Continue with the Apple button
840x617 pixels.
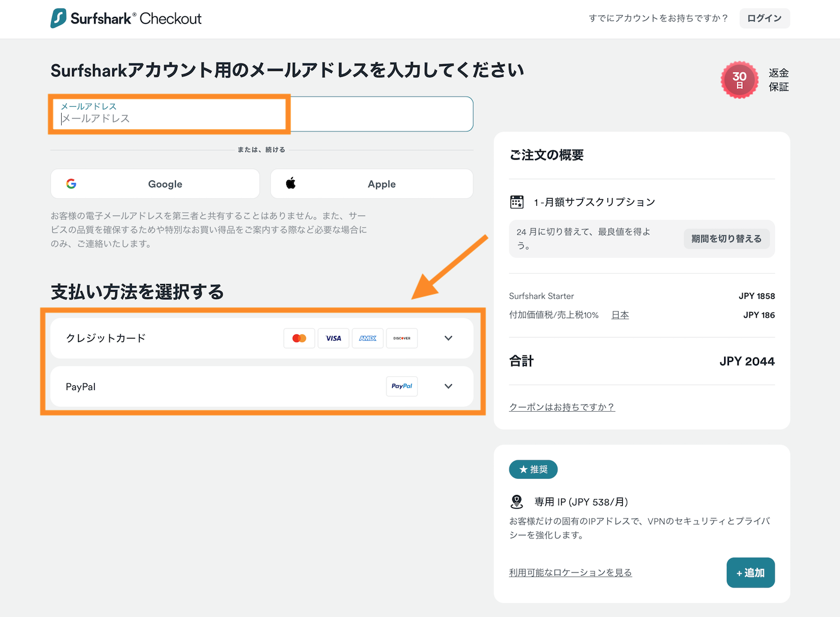[x=371, y=184]
